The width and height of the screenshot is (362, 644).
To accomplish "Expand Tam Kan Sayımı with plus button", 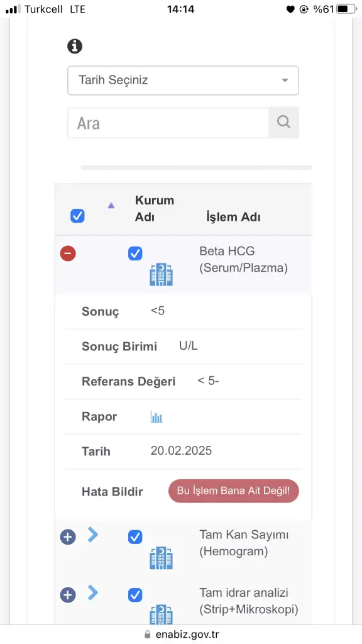I will point(68,537).
